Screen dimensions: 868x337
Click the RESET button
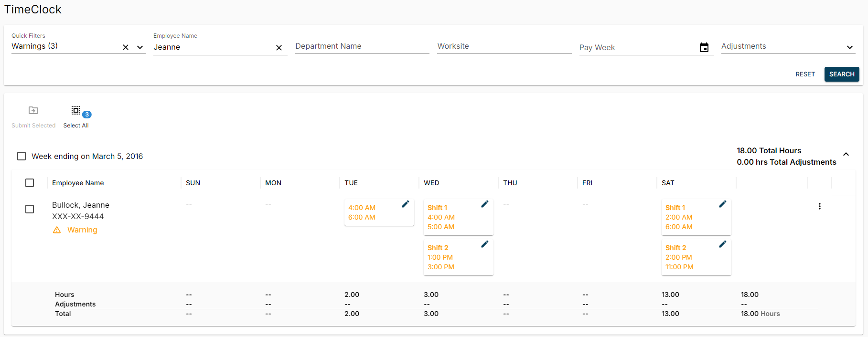click(x=805, y=74)
